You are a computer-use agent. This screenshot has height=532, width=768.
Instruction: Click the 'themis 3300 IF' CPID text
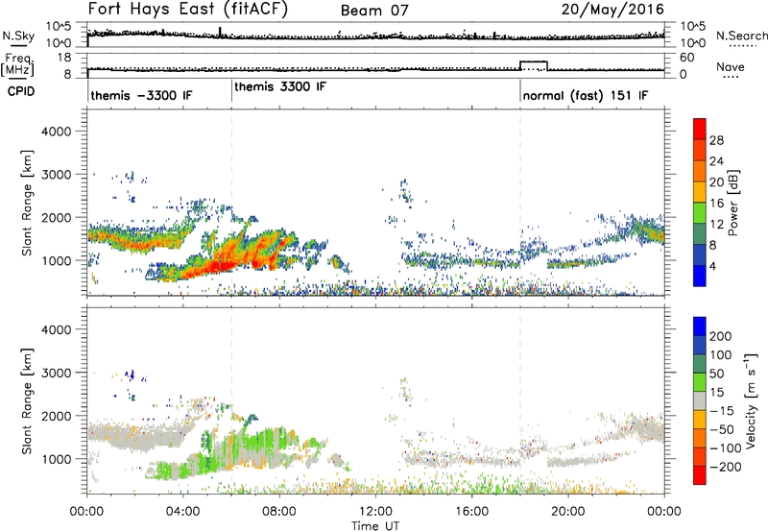[x=280, y=86]
